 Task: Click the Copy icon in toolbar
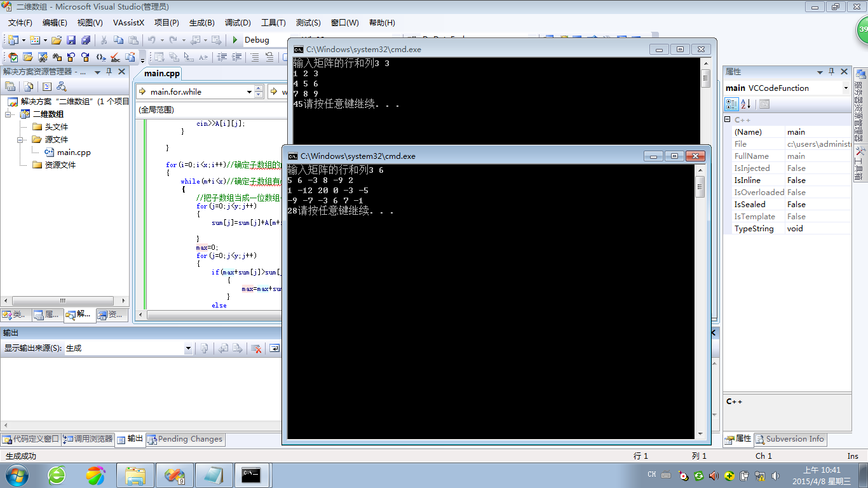118,40
